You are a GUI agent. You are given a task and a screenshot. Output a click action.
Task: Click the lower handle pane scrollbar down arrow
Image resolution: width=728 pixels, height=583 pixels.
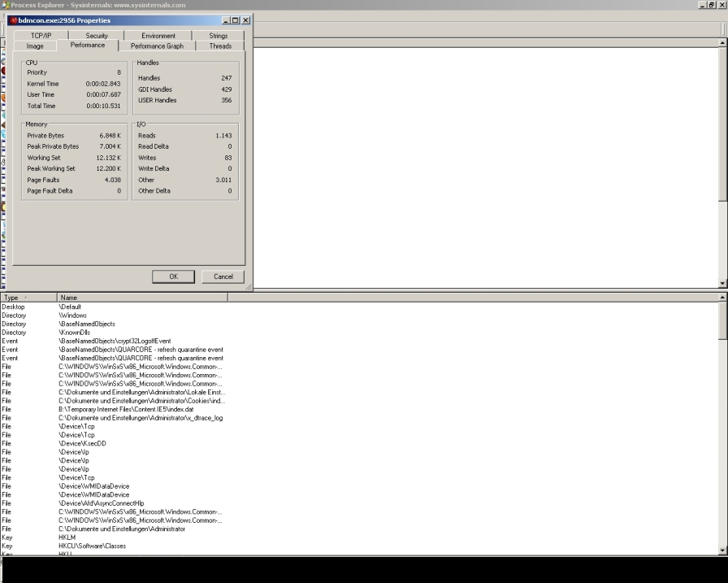[722, 550]
